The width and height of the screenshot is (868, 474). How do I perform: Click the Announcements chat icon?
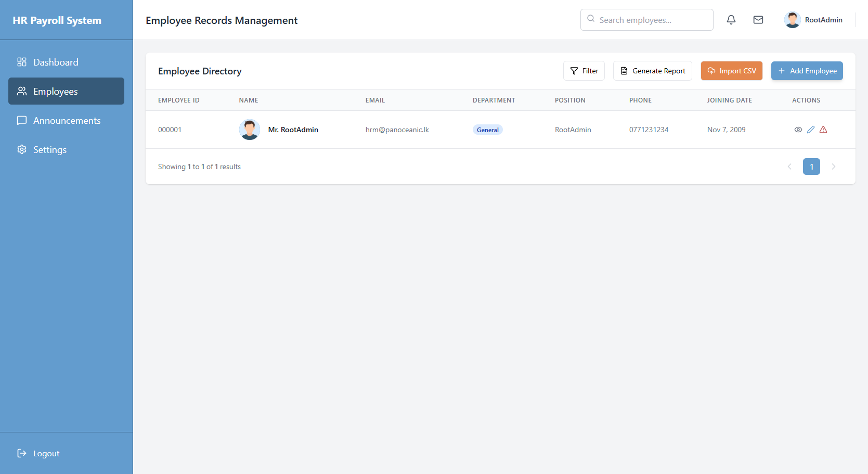[x=22, y=120]
